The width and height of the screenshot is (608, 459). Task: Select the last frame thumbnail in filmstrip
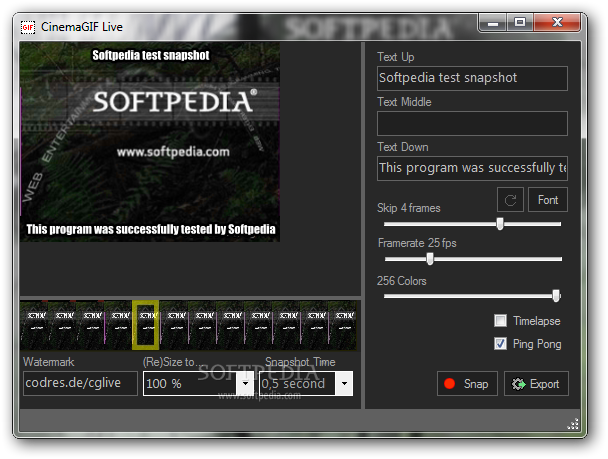tap(343, 325)
